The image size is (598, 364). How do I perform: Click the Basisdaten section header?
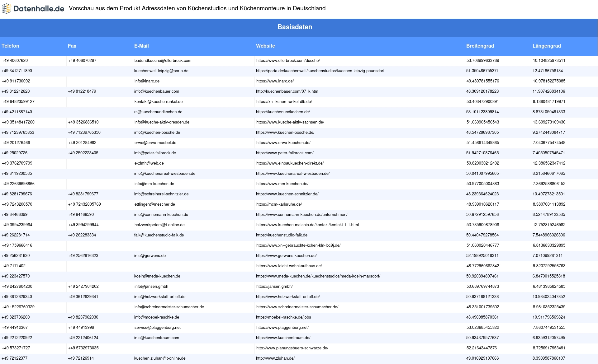point(295,27)
